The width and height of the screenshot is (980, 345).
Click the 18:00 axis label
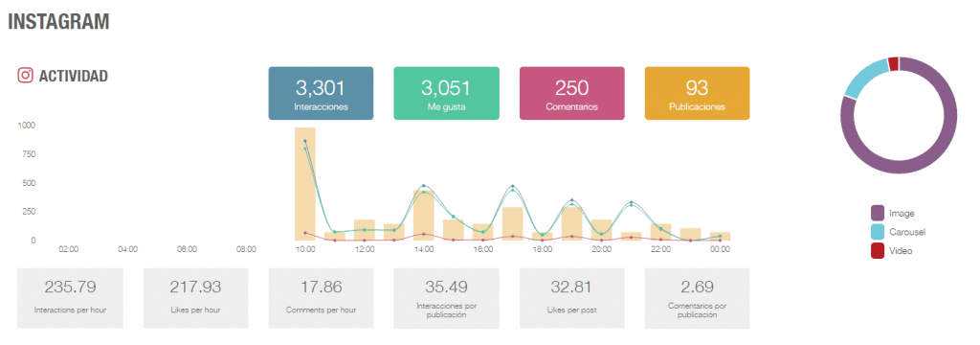click(543, 249)
